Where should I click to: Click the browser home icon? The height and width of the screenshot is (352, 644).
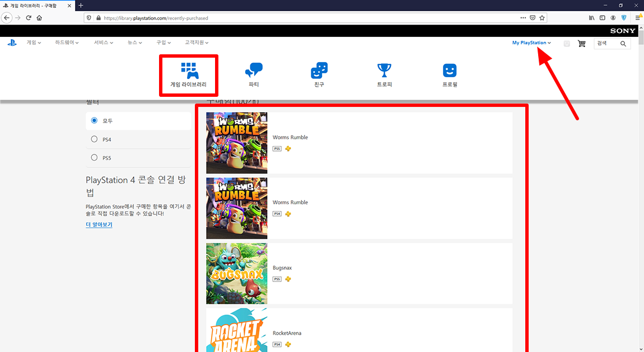click(39, 18)
